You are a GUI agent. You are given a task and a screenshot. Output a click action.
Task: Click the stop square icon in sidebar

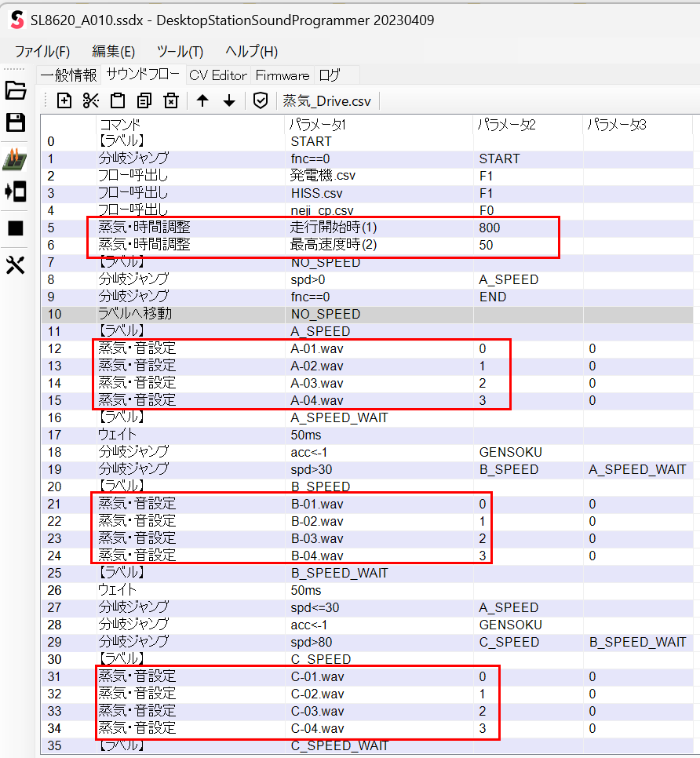(x=16, y=228)
